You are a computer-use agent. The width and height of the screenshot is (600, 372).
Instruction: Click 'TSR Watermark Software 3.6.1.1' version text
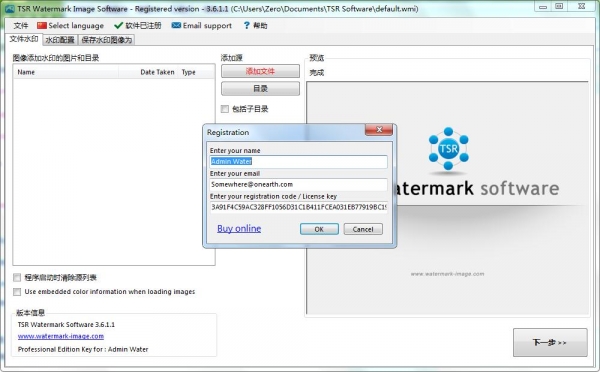point(66,325)
